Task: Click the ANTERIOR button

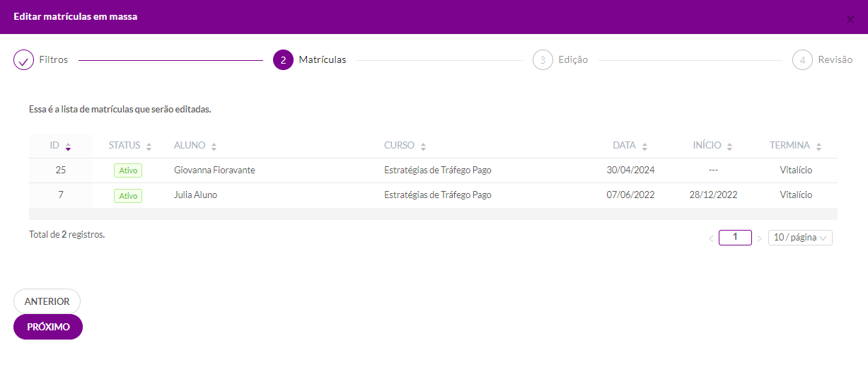Action: [47, 301]
